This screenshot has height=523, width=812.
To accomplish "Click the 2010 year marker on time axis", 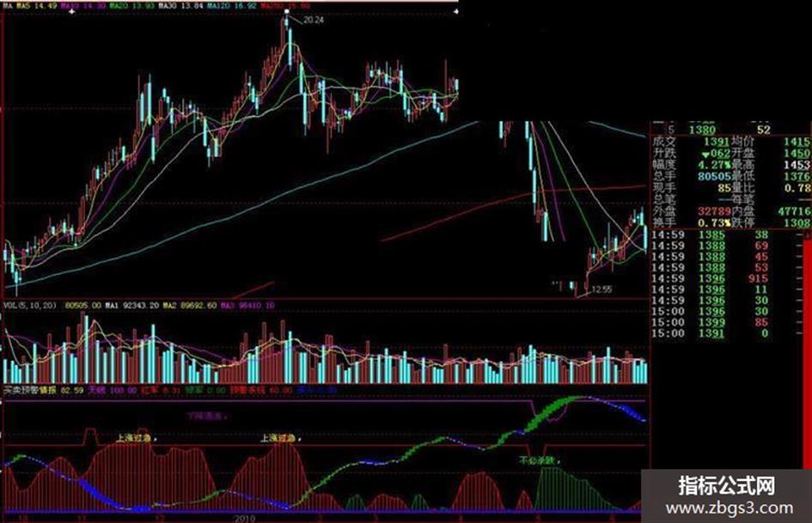I will pyautogui.click(x=244, y=519).
